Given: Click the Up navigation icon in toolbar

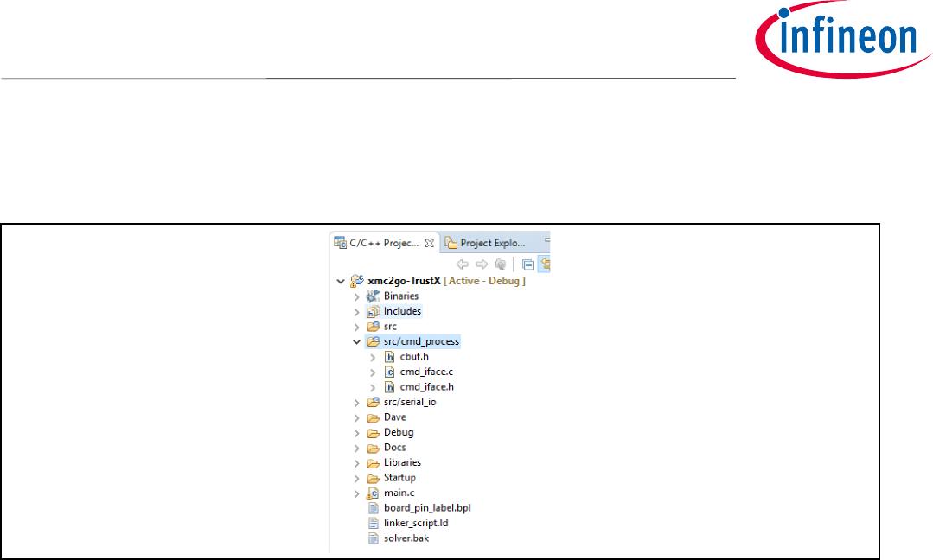Looking at the screenshot, I should (501, 264).
